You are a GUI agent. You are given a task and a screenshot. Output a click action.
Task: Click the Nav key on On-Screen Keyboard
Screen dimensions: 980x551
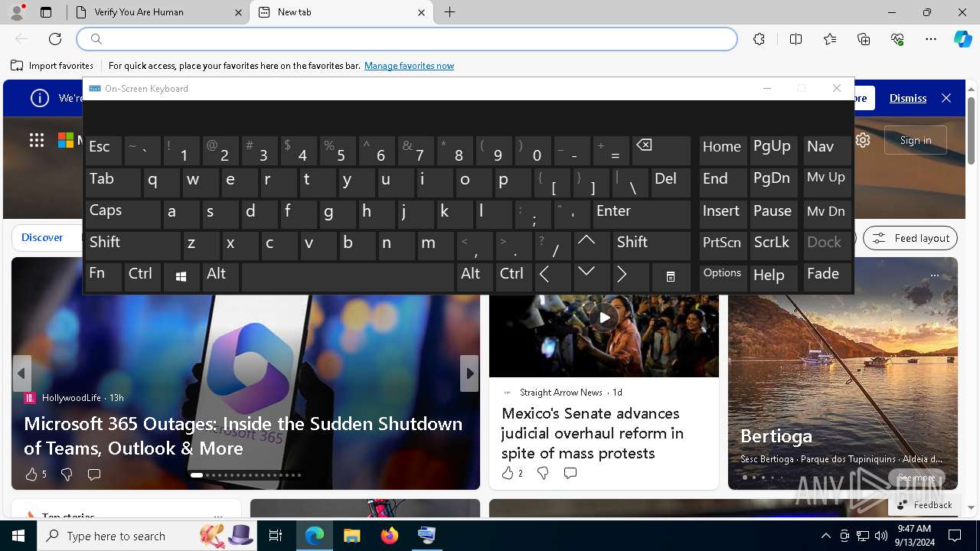[827, 151]
